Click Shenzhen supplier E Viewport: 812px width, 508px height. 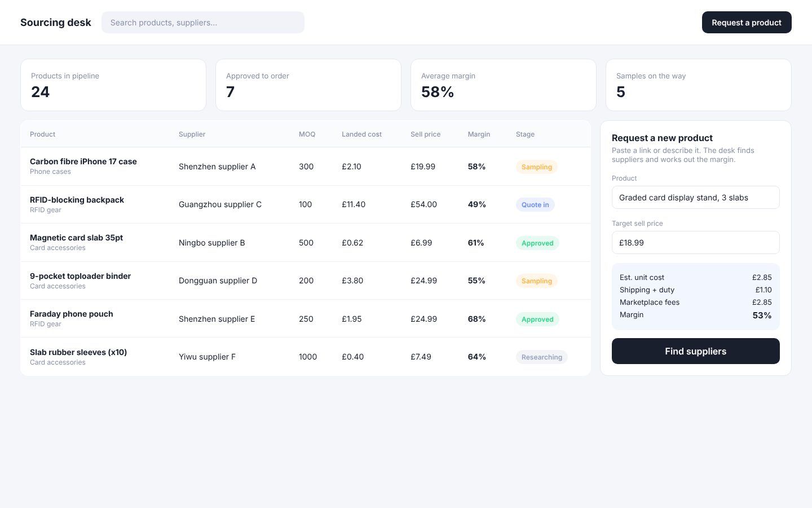pos(217,319)
